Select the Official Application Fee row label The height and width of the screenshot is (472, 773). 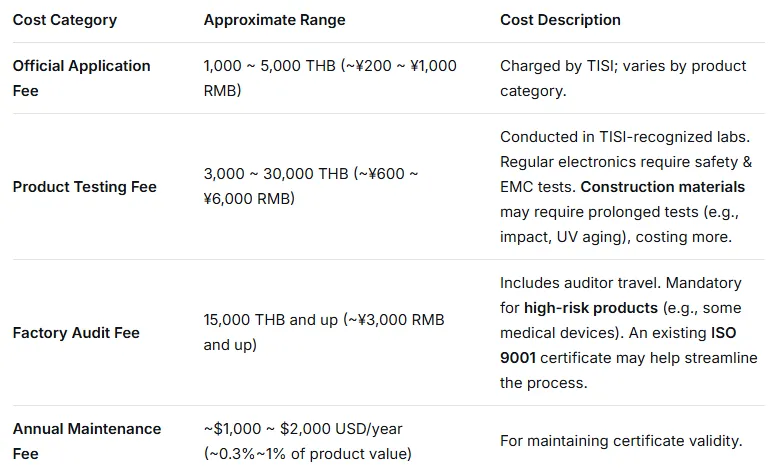pyautogui.click(x=81, y=78)
